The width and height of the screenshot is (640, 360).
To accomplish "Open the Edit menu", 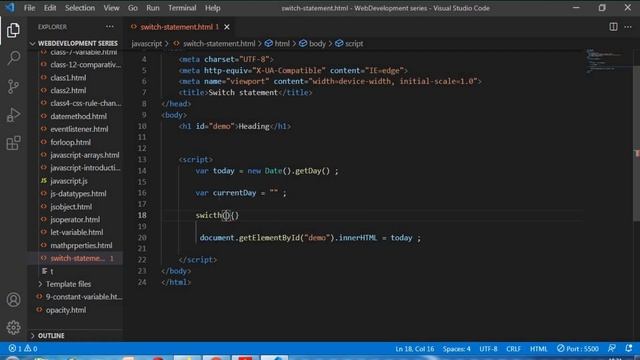I will coord(50,8).
